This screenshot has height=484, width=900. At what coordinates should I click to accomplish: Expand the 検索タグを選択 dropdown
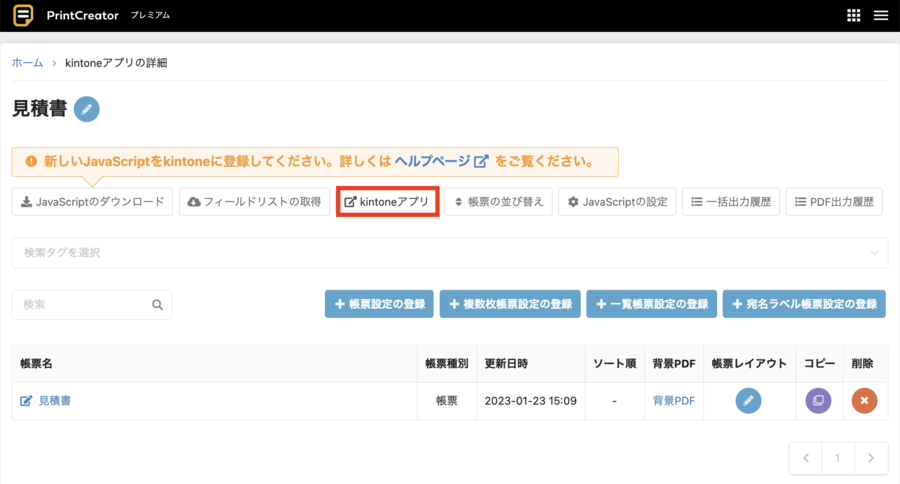click(x=449, y=253)
